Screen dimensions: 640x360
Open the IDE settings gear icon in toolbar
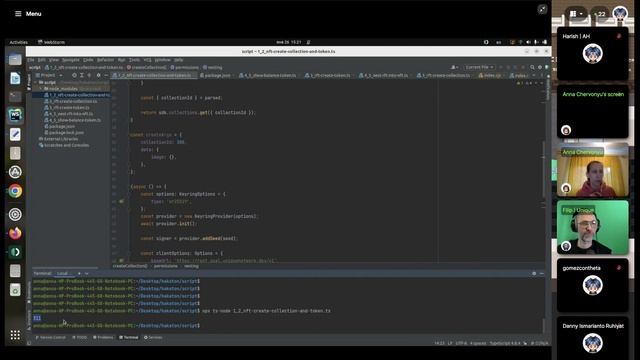(540, 67)
